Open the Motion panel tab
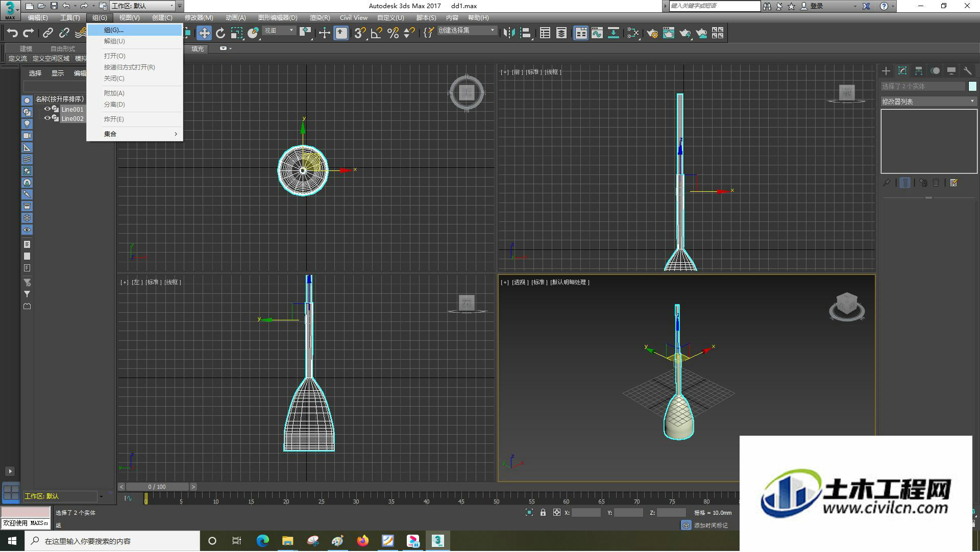The image size is (980, 552). click(935, 71)
